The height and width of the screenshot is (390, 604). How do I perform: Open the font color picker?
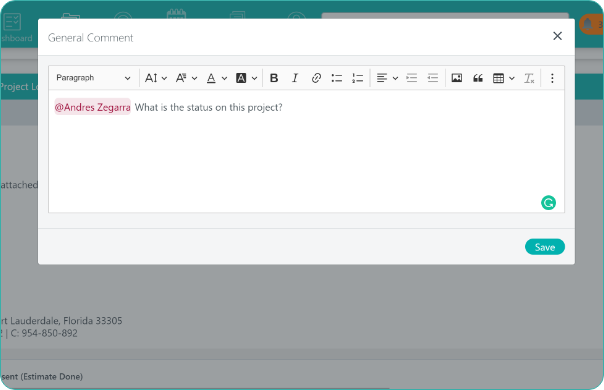click(x=217, y=78)
